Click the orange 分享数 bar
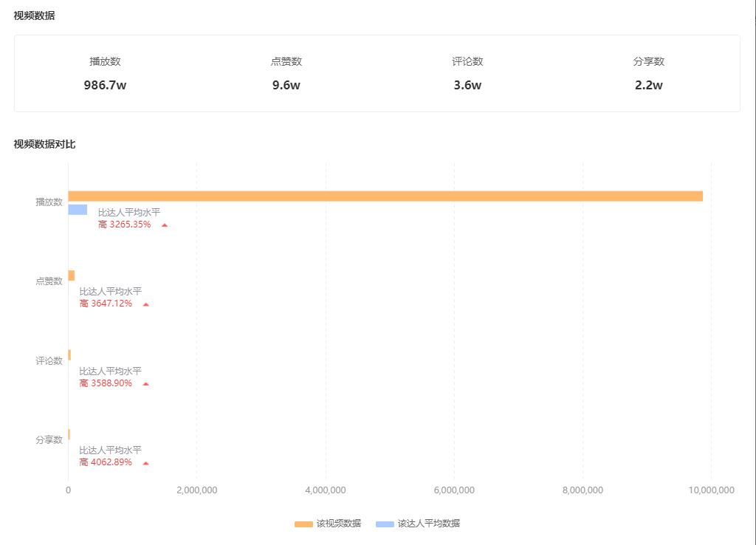 pos(70,434)
